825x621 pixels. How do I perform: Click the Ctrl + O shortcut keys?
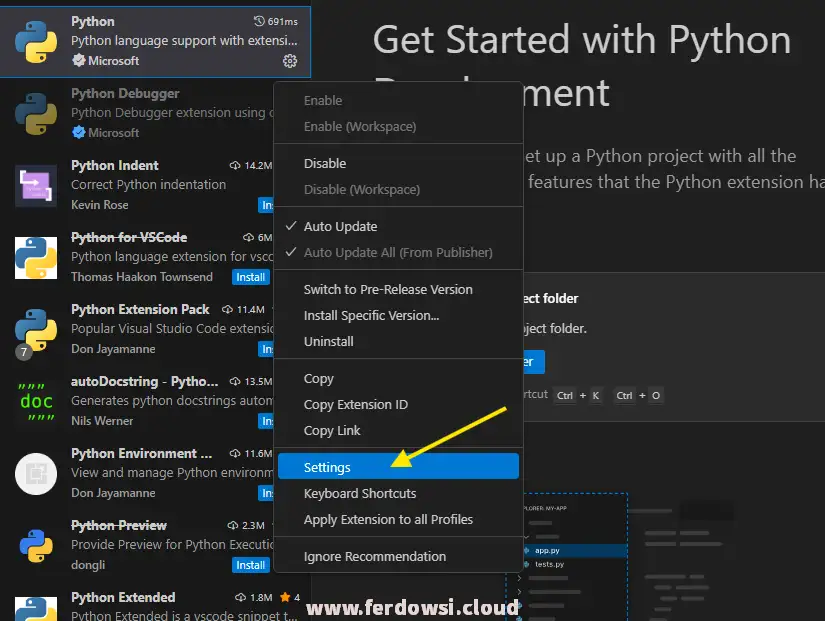638,395
